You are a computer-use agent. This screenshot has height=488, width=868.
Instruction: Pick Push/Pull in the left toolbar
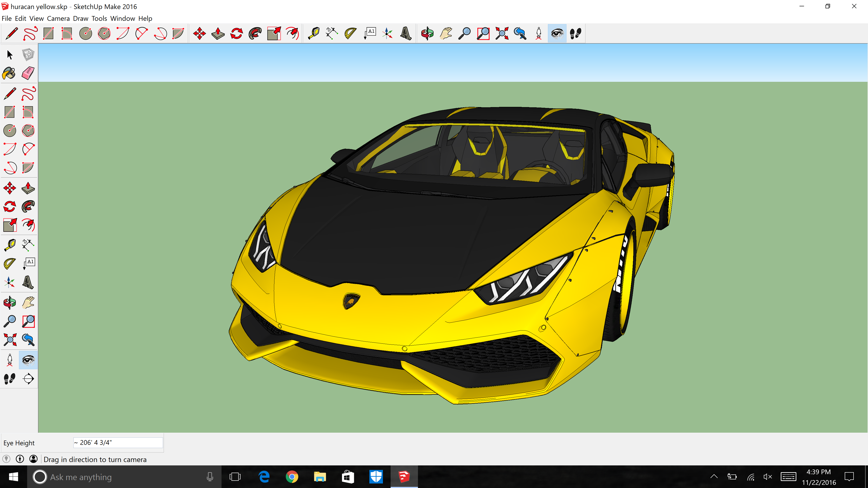pyautogui.click(x=28, y=188)
